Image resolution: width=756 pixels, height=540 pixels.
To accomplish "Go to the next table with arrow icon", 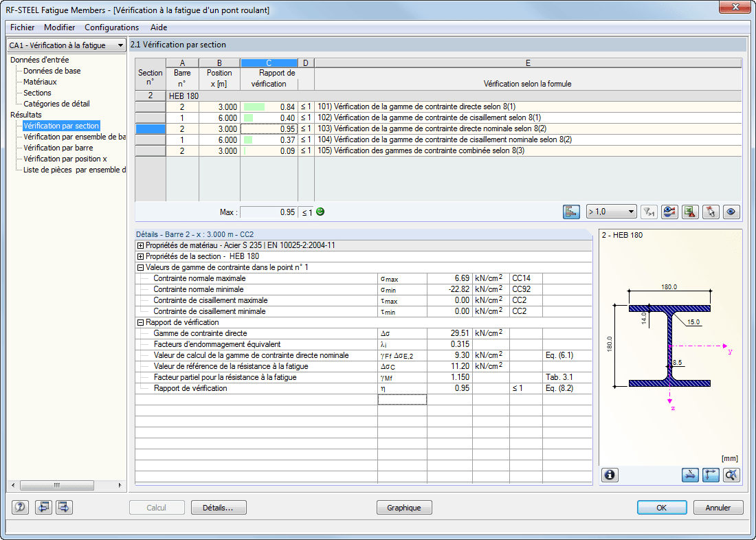I will click(64, 508).
